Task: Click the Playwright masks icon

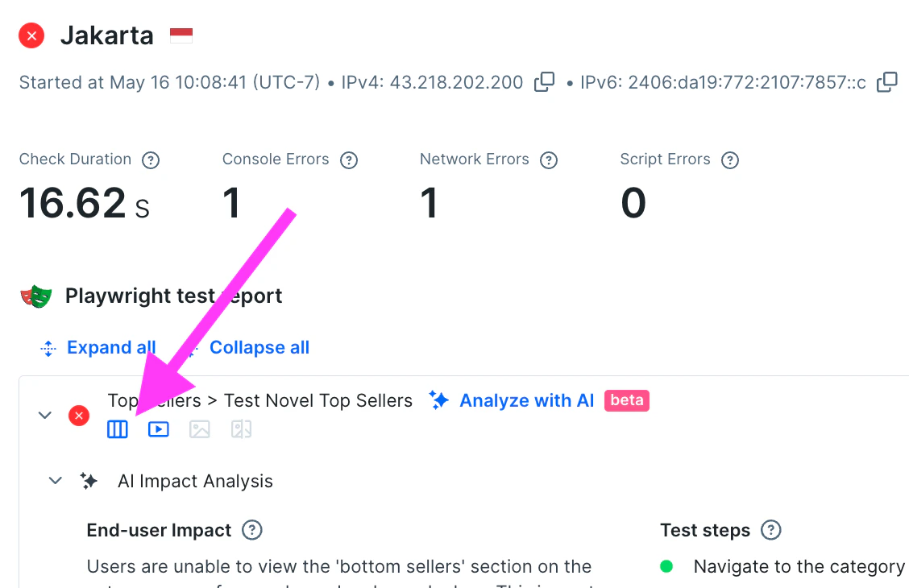Action: [x=35, y=295]
